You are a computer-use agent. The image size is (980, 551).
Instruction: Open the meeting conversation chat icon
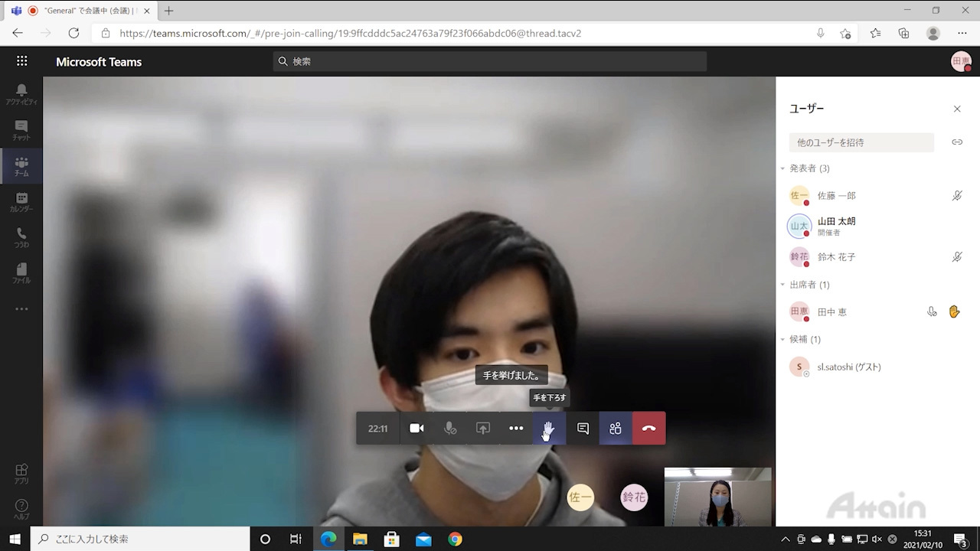pos(583,429)
